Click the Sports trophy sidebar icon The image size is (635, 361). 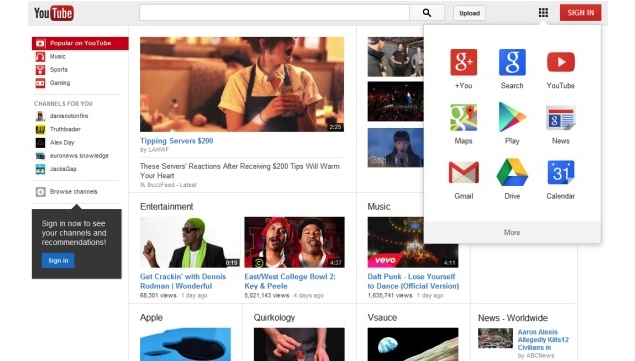[x=40, y=70]
